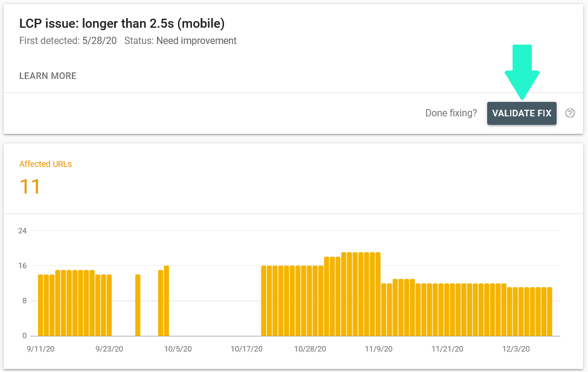Image resolution: width=588 pixels, height=372 pixels.
Task: Select the first bar above 9/11/20
Action: [x=40, y=304]
